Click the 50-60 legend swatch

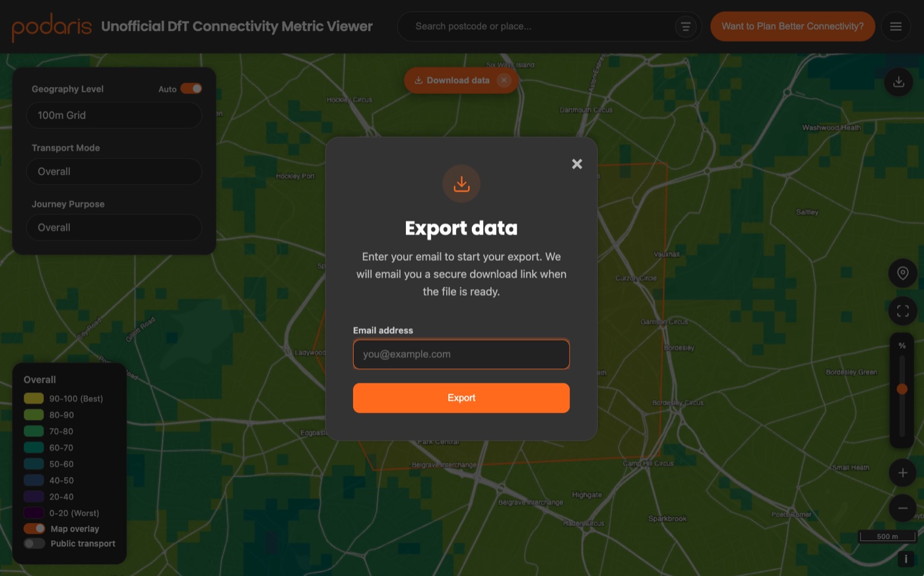[34, 464]
